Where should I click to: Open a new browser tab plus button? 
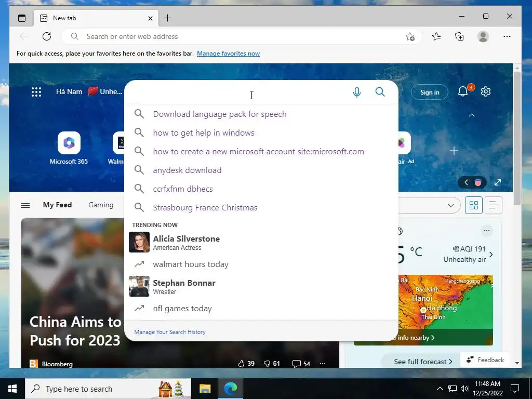pyautogui.click(x=168, y=18)
